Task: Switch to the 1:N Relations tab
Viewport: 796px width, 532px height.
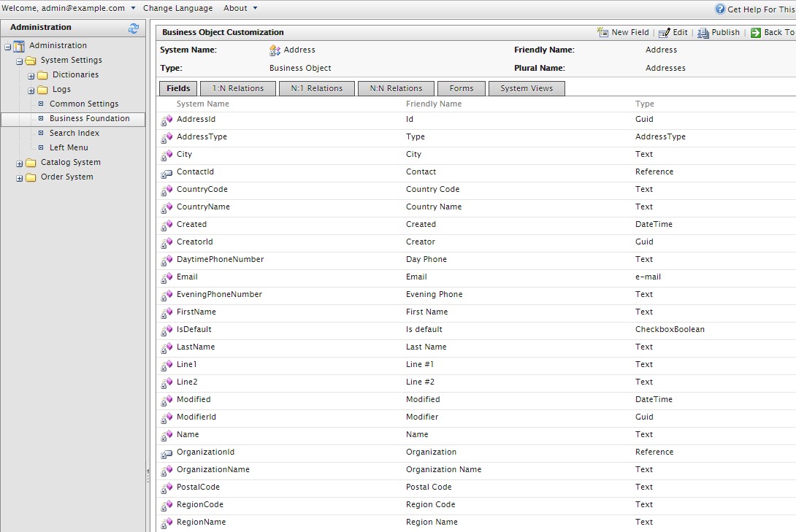Action: (x=238, y=88)
